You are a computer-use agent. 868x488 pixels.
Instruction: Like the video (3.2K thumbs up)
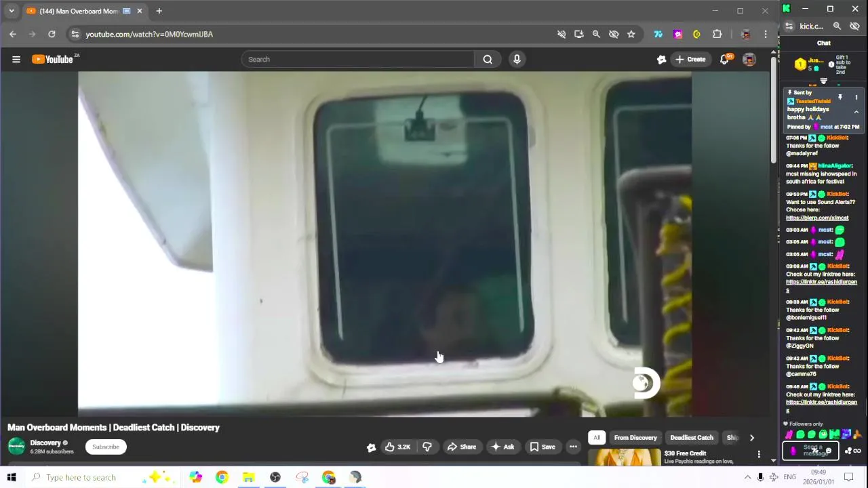pyautogui.click(x=397, y=447)
